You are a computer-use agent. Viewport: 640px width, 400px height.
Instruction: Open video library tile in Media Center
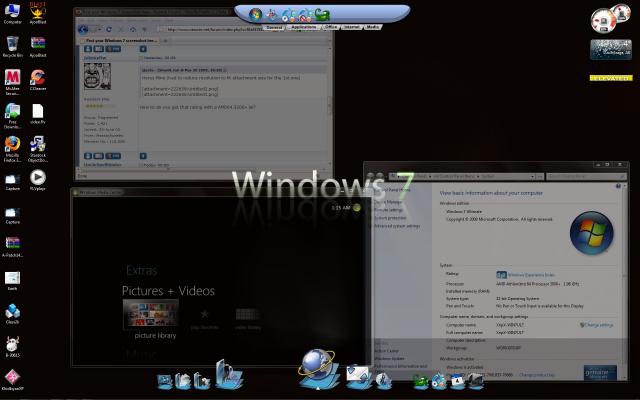click(247, 318)
